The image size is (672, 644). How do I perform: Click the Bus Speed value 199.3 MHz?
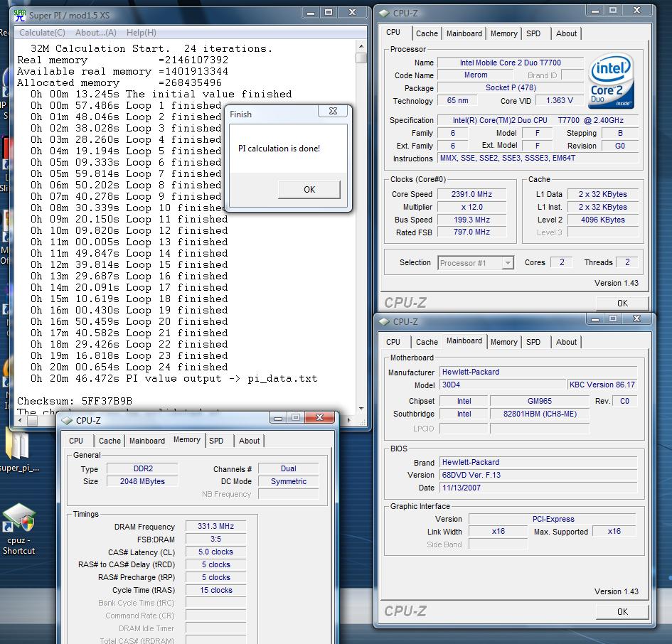click(471, 220)
